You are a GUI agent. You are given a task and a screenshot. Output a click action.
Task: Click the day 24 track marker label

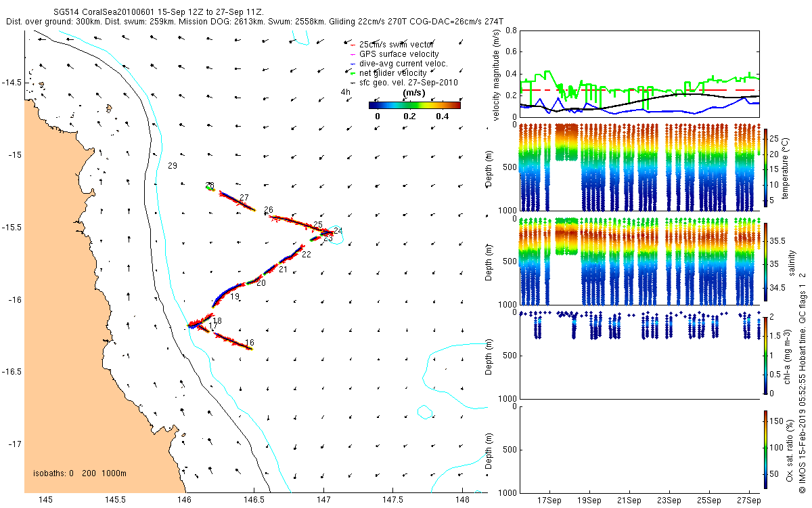[338, 231]
